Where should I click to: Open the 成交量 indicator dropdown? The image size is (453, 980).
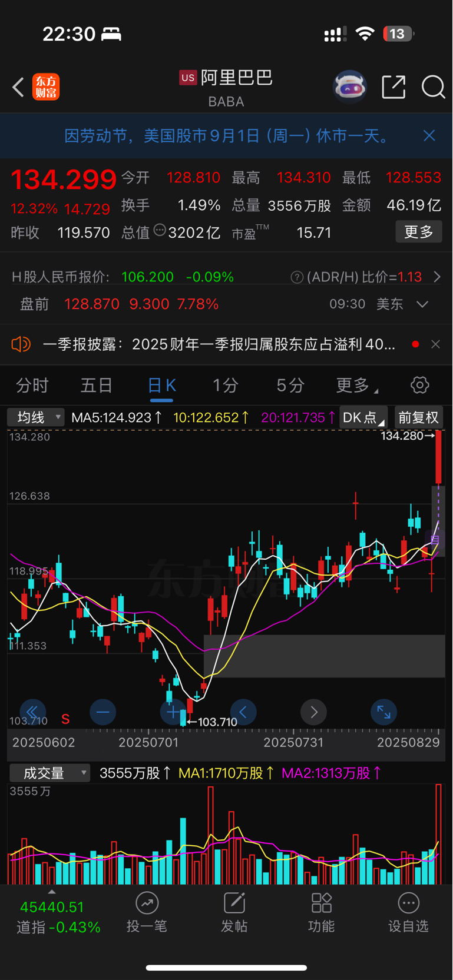(49, 773)
